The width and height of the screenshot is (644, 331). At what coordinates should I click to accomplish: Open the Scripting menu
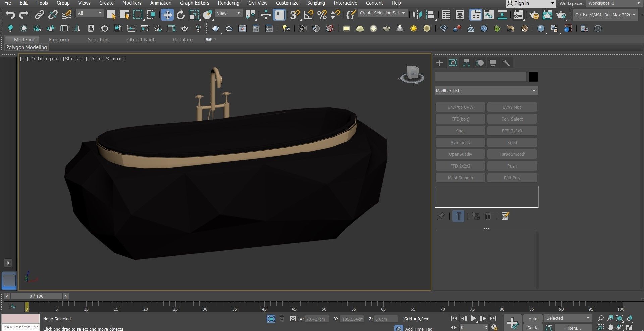click(316, 3)
